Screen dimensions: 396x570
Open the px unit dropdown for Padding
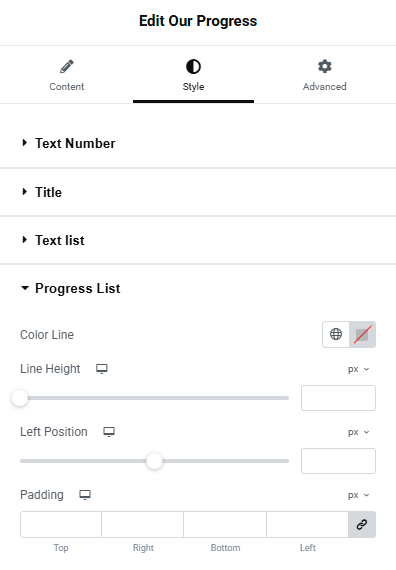359,495
